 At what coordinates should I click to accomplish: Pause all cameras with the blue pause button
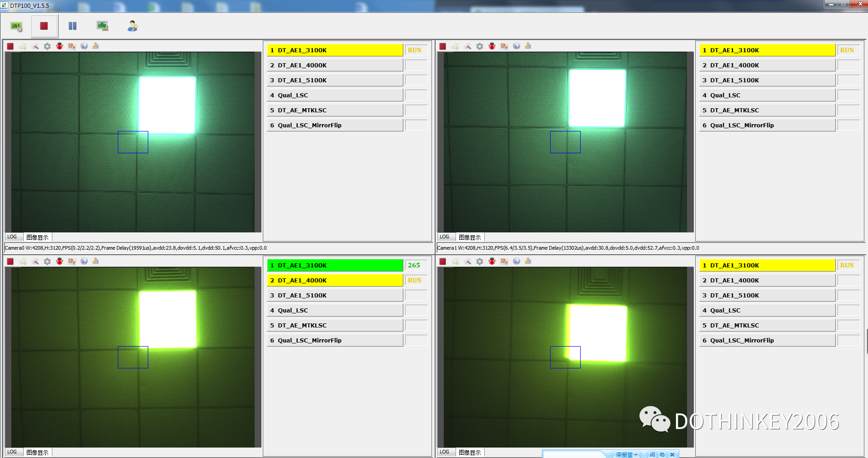click(72, 26)
